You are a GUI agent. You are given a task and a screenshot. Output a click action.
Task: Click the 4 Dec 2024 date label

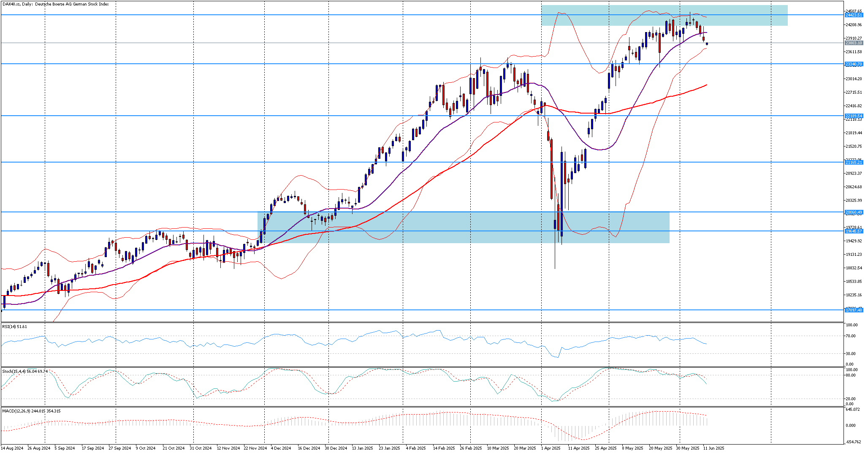[x=281, y=448]
